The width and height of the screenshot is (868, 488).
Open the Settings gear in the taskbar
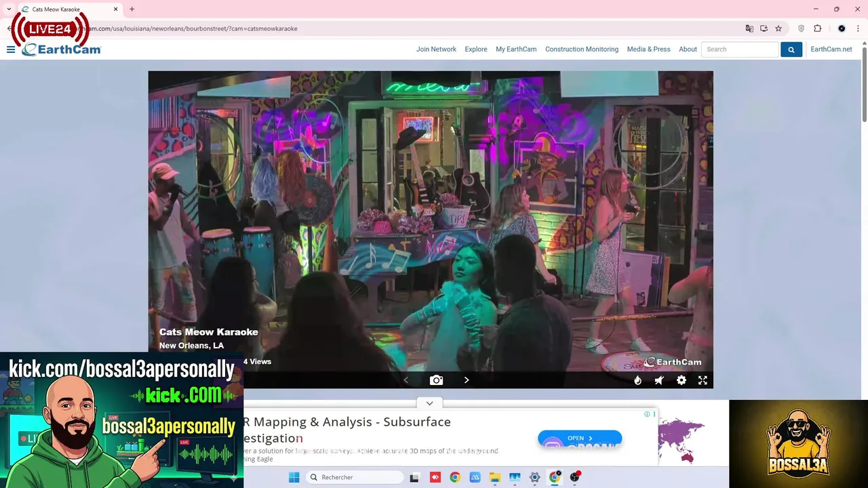click(534, 477)
